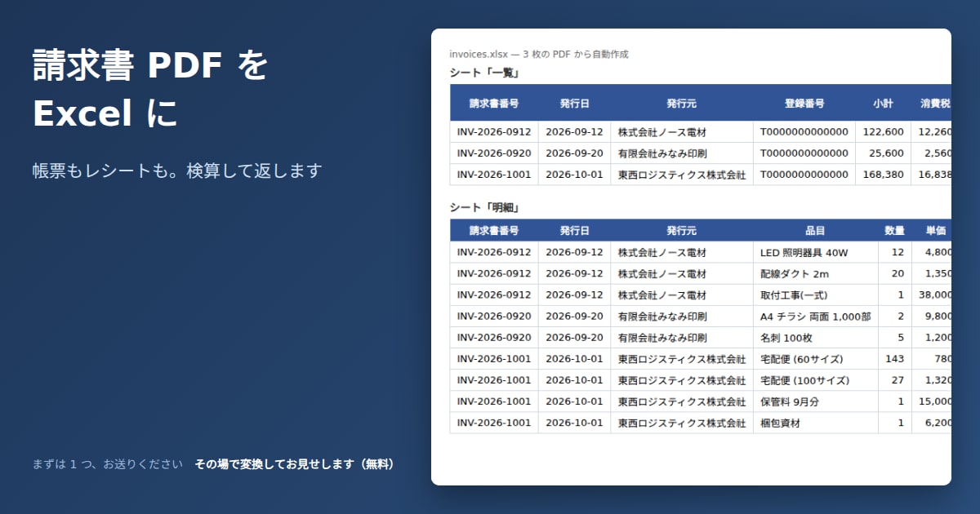Click the 登録番号 column header

(804, 104)
